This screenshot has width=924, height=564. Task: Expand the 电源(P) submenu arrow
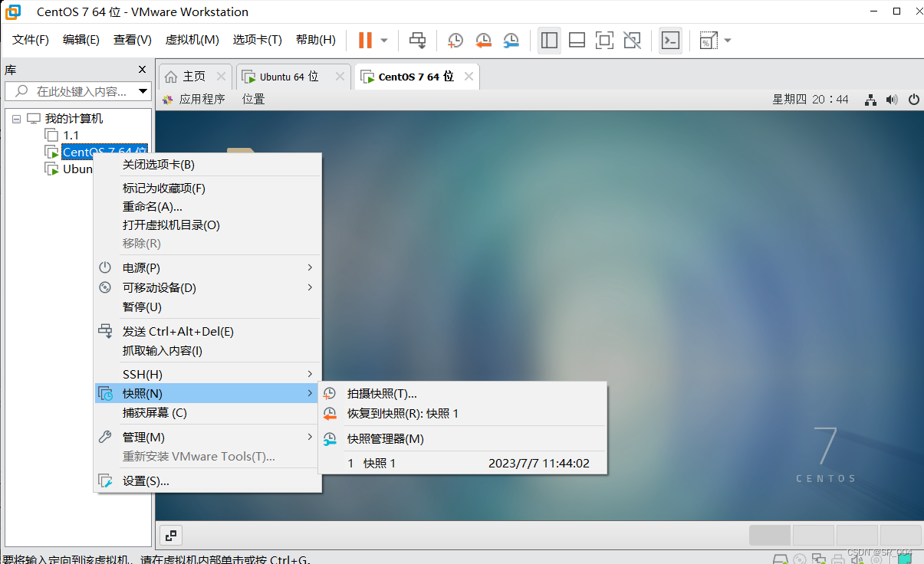coord(310,267)
